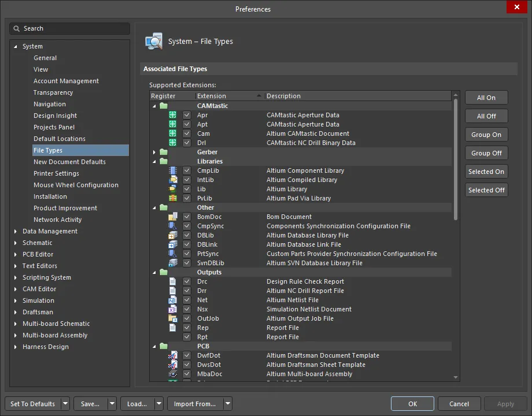The image size is (532, 416).
Task: Expand the Data Management node
Action: coord(15,231)
